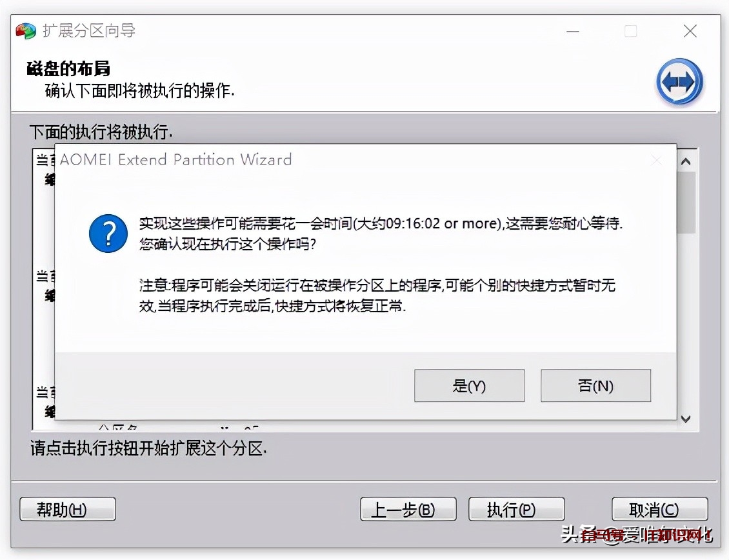Click the scroll down arrow of operations list
729x560 pixels.
point(686,419)
